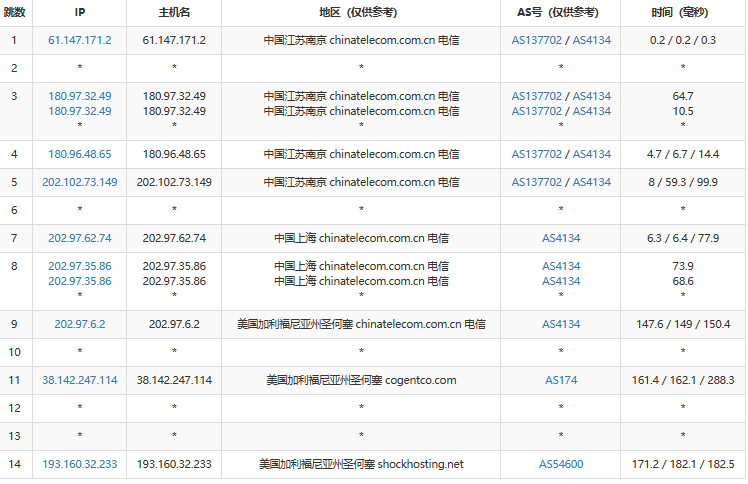Image resolution: width=748 pixels, height=484 pixels.
Task: Open the AS4134 link in the hop 7 row
Action: click(561, 238)
